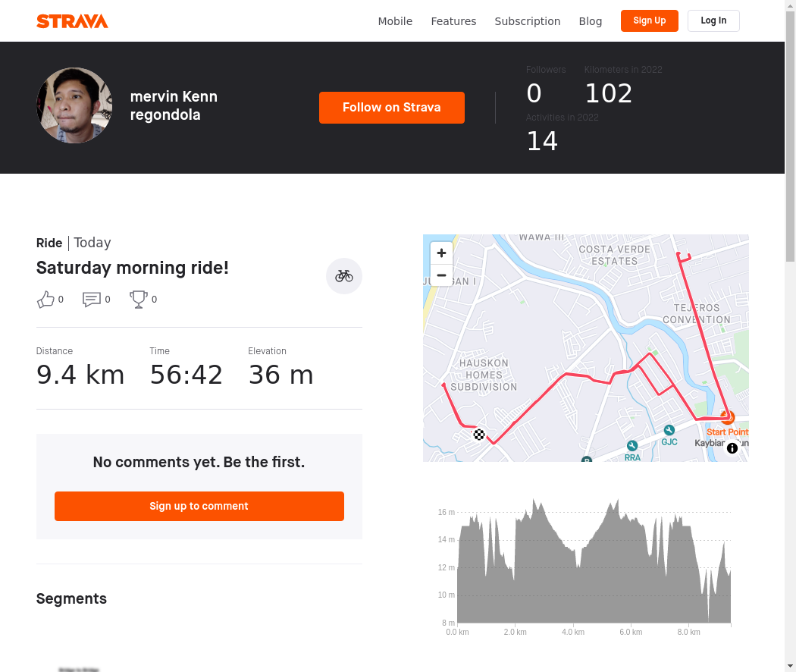Click the bicycle ride type icon
This screenshot has width=796, height=672.
[343, 276]
